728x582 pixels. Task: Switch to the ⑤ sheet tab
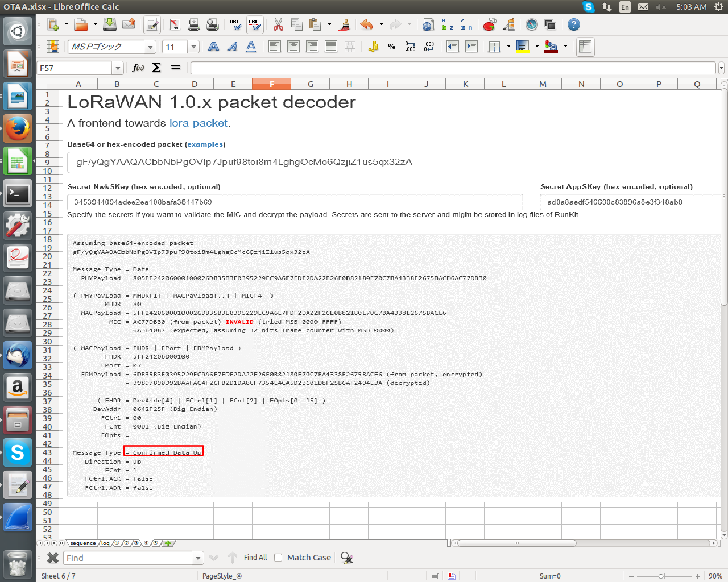click(x=155, y=543)
